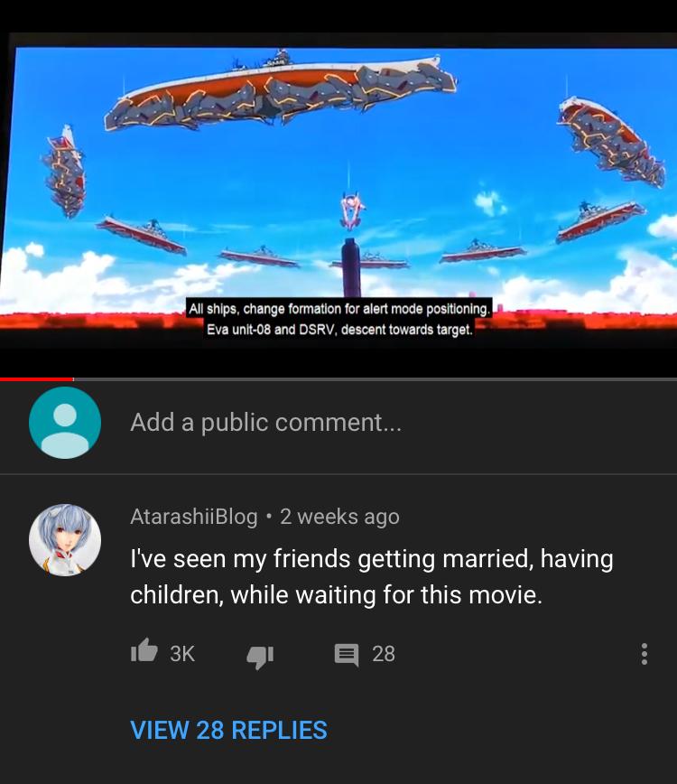Open the three-dot comment options menu
677x784 pixels.
pos(644,654)
